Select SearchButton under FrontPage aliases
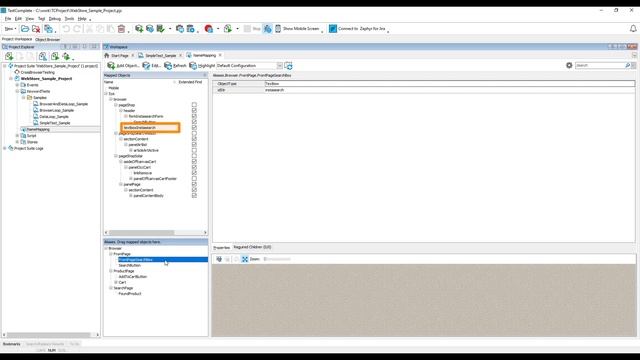The image size is (640, 360). (x=129, y=265)
